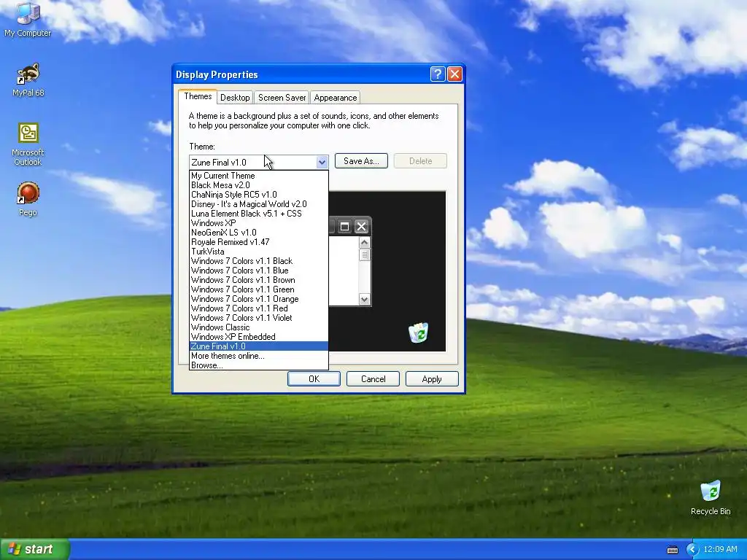Pick the TurkVista theme entry
The width and height of the screenshot is (747, 560).
[x=259, y=252]
